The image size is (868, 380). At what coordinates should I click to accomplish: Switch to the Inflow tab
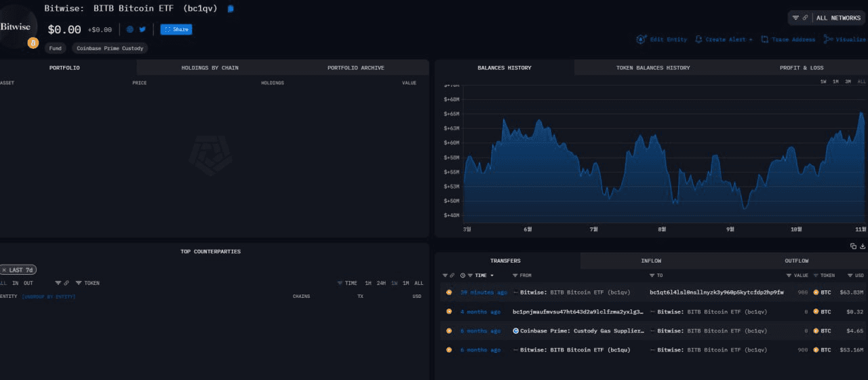tap(651, 261)
